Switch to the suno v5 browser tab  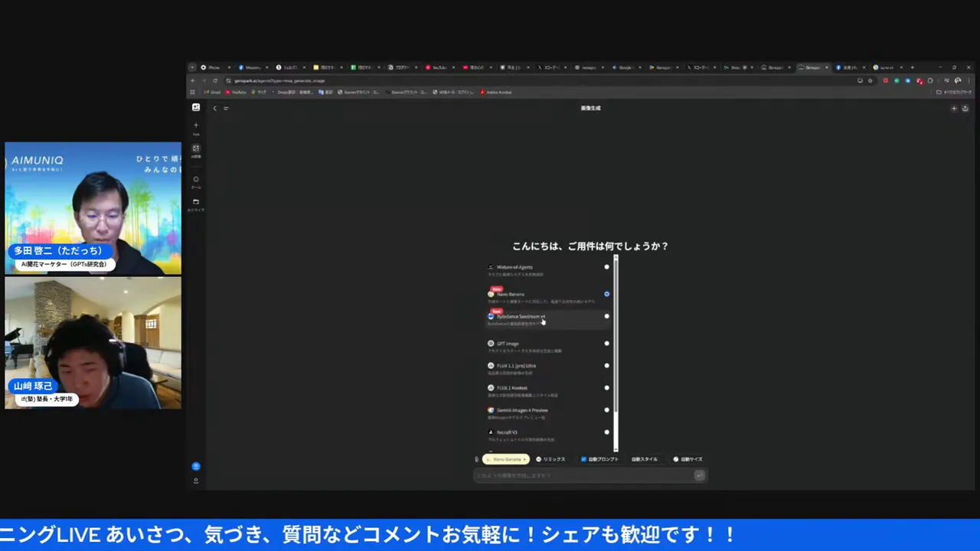coord(887,67)
